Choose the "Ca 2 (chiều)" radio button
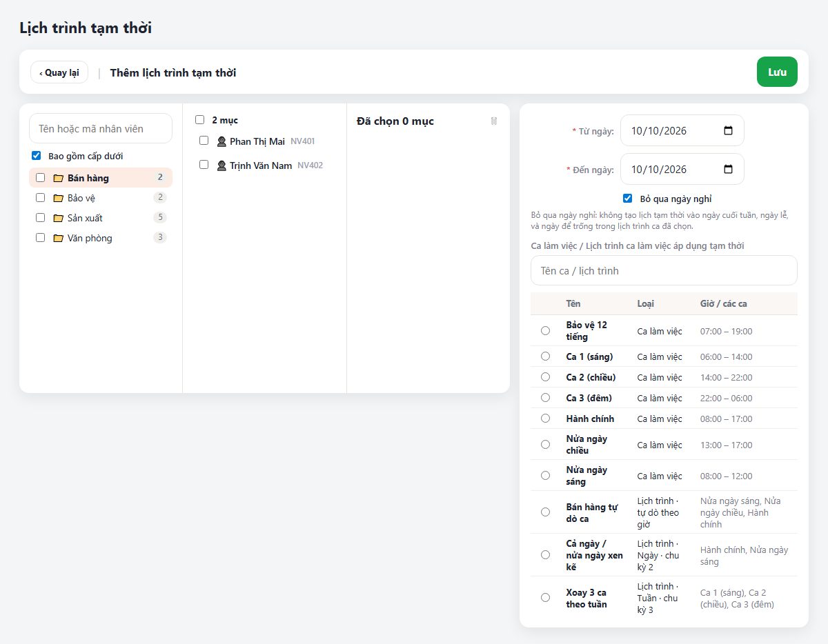Image resolution: width=828 pixels, height=644 pixels. [x=546, y=377]
